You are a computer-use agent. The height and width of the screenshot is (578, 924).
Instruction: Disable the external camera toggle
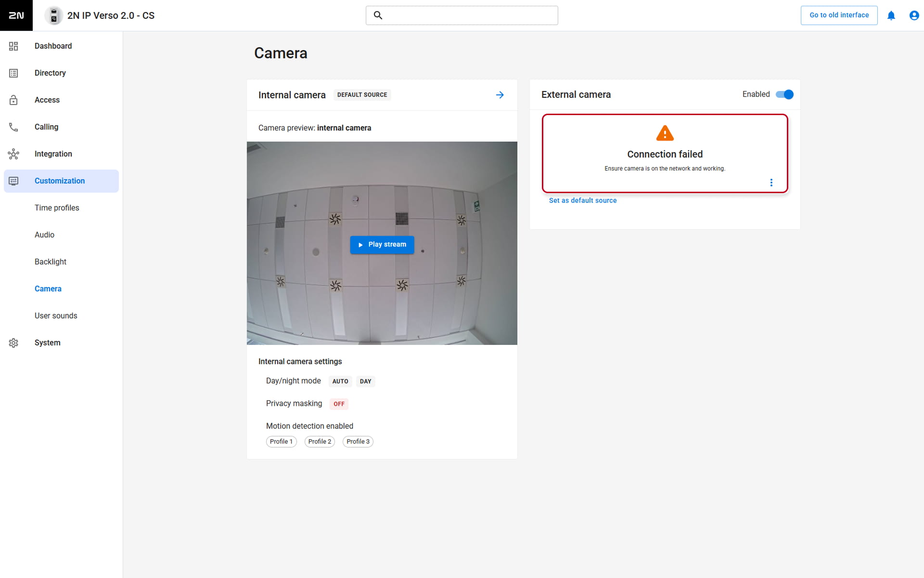(x=784, y=94)
